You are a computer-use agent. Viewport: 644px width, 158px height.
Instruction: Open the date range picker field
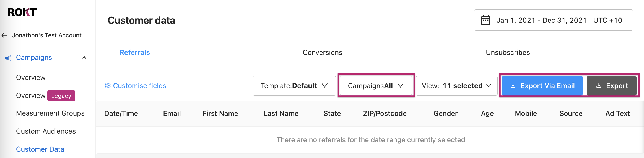point(553,20)
